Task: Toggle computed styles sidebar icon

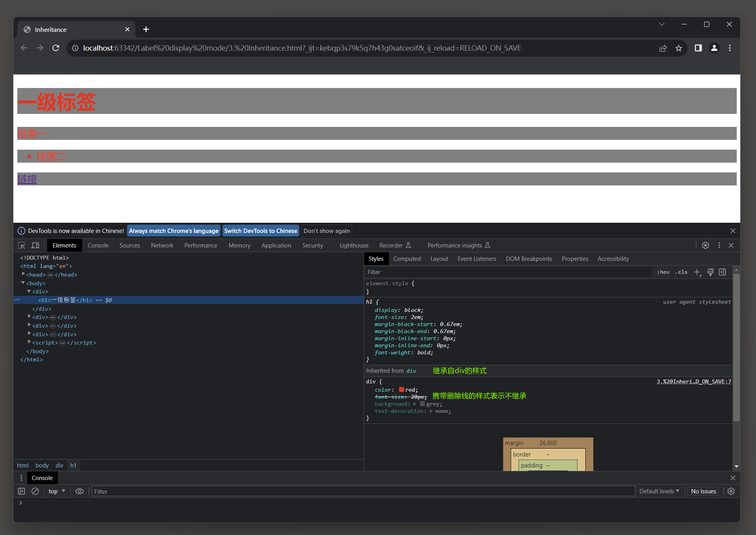Action: (x=723, y=272)
